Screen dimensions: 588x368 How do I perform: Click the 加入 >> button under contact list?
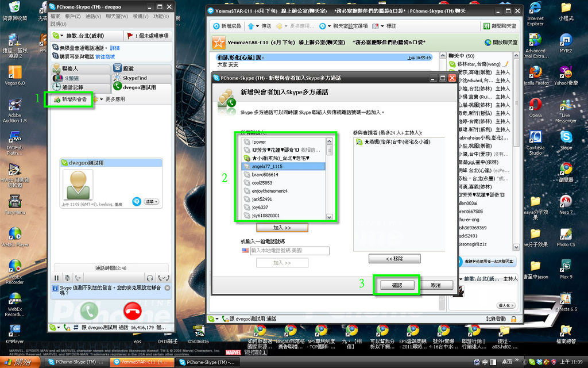click(282, 228)
